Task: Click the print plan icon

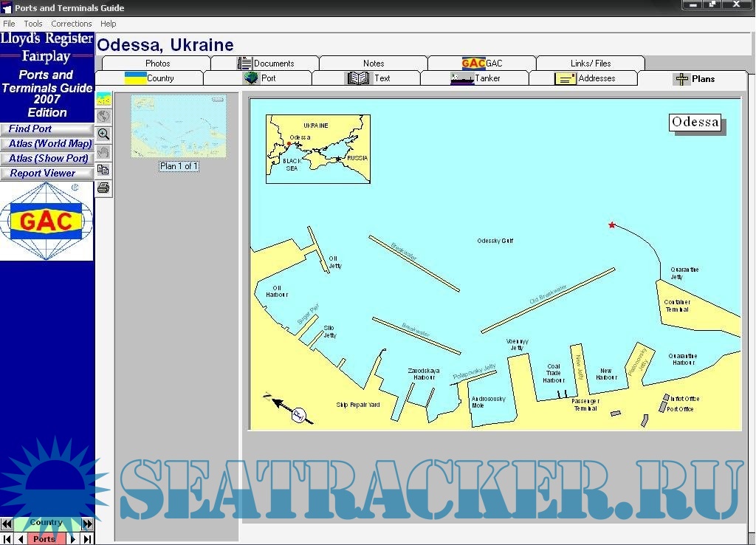Action: click(x=103, y=188)
